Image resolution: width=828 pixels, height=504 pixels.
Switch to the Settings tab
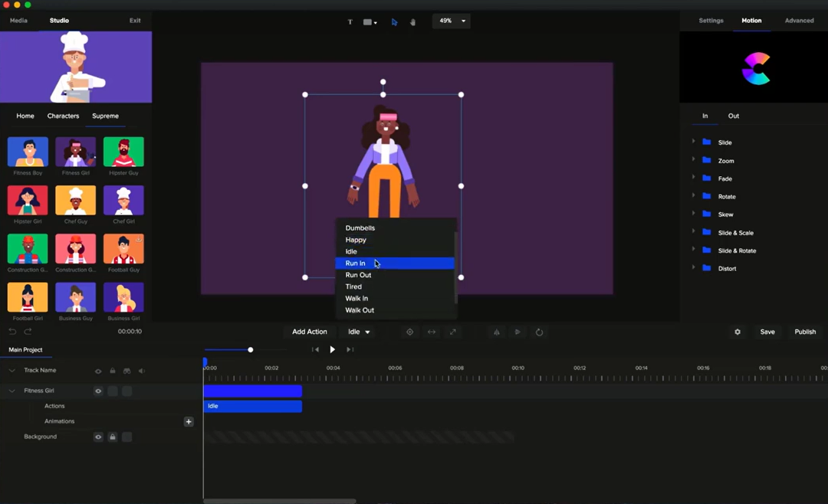pos(711,21)
